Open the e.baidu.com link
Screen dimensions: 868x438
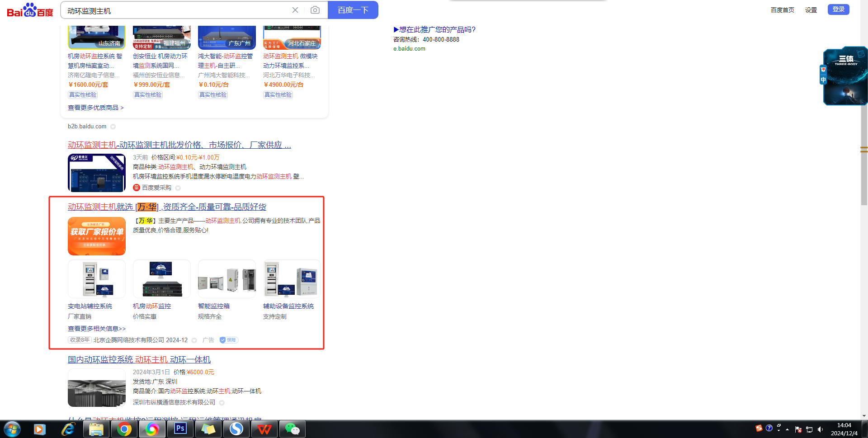[409, 49]
